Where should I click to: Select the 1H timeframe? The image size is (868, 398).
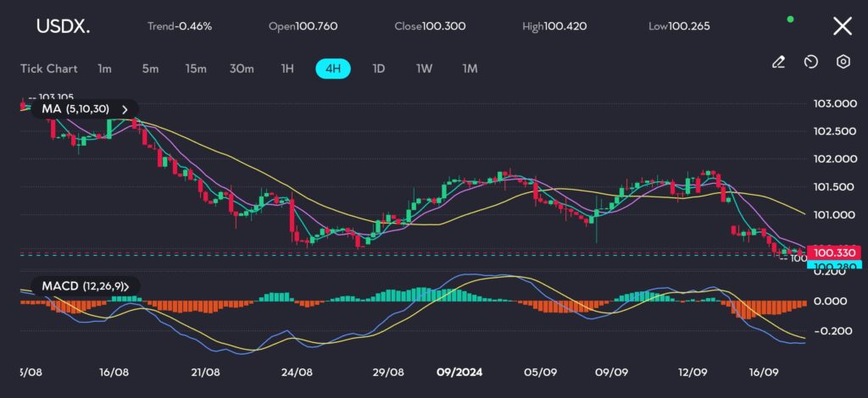287,69
